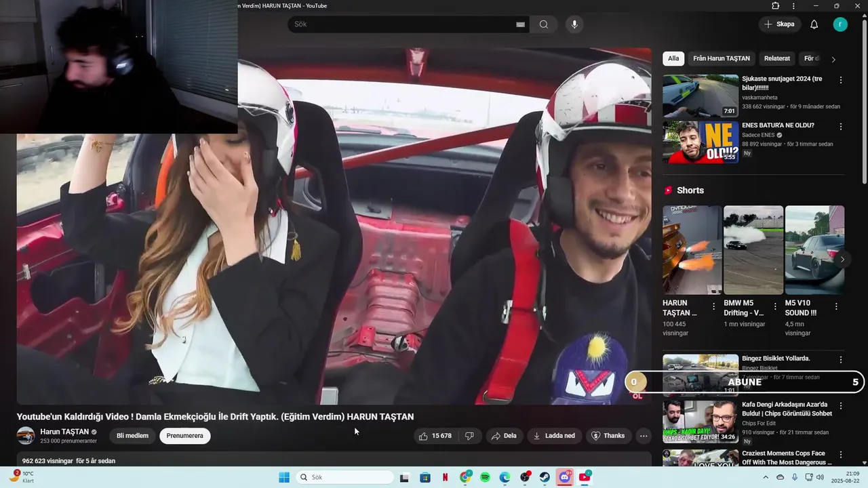Screen dimensions: 868x488
Task: Subscribe with the Prenumerera button
Action: (185, 436)
